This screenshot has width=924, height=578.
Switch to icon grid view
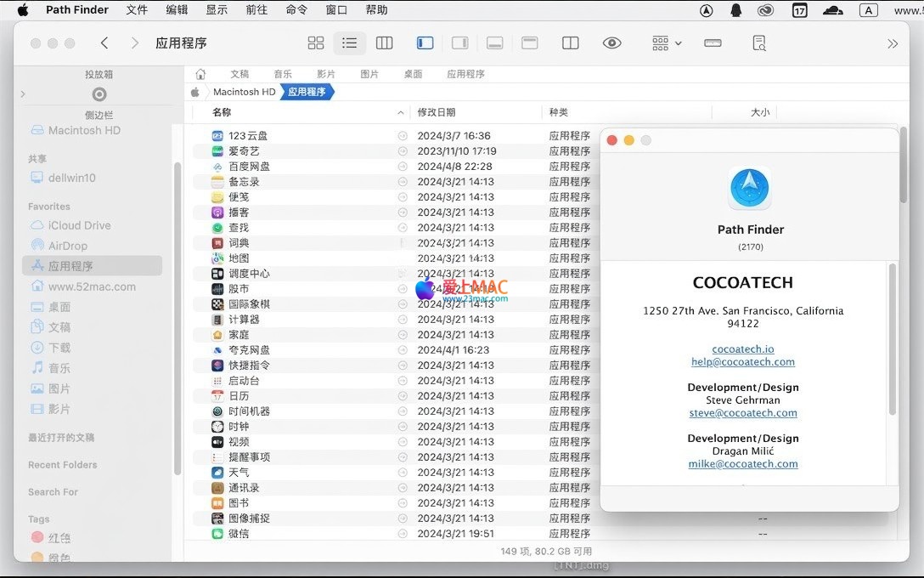316,43
